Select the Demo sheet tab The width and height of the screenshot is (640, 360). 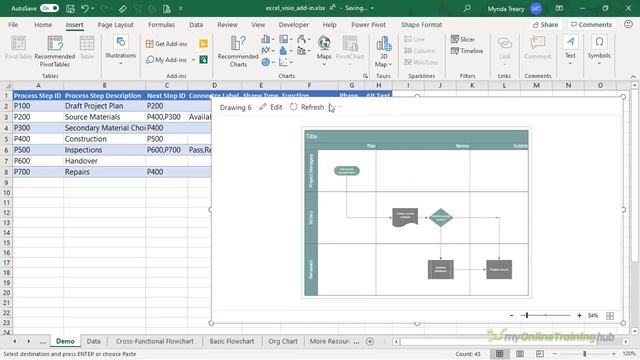[65, 341]
